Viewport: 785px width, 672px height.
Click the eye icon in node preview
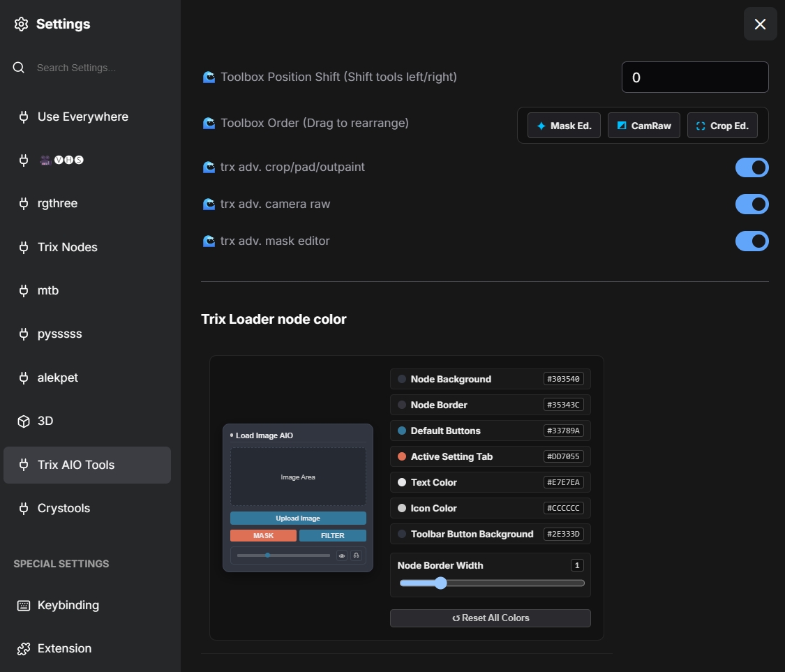tap(342, 555)
